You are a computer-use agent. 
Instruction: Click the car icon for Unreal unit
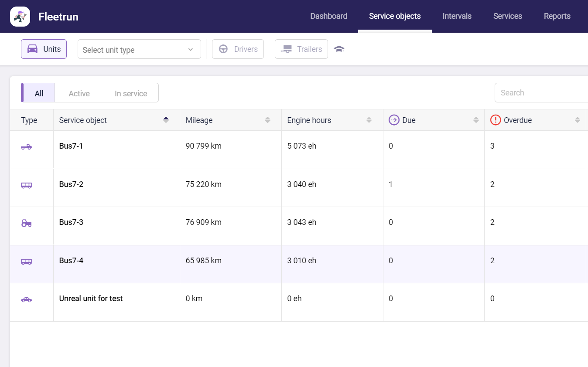(x=27, y=299)
